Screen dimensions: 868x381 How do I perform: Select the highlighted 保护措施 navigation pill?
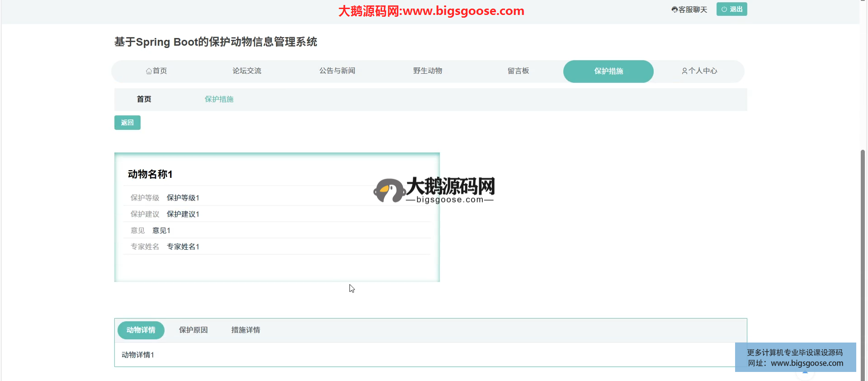[609, 71]
